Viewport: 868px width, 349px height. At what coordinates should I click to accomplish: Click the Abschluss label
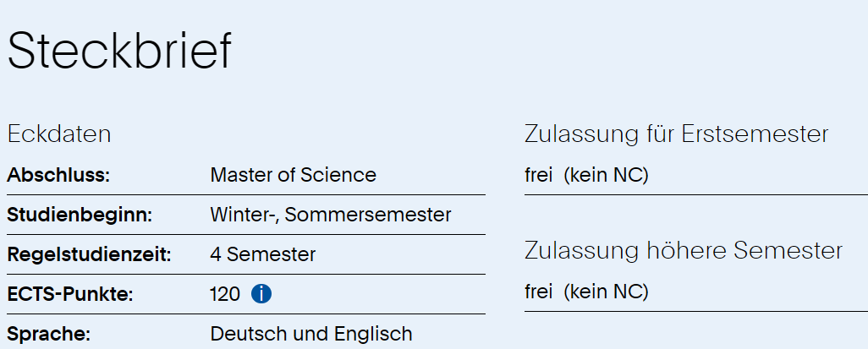[x=59, y=175]
